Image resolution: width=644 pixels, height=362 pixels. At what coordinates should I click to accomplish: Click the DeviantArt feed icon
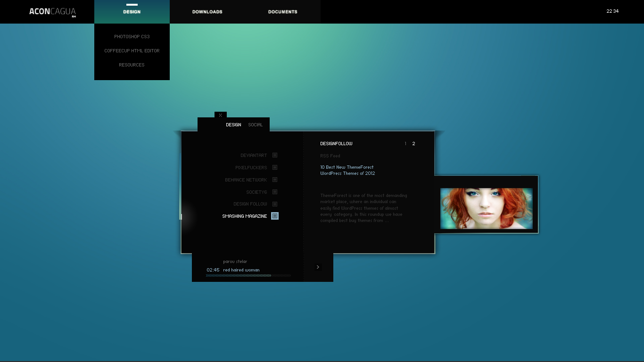point(274,155)
